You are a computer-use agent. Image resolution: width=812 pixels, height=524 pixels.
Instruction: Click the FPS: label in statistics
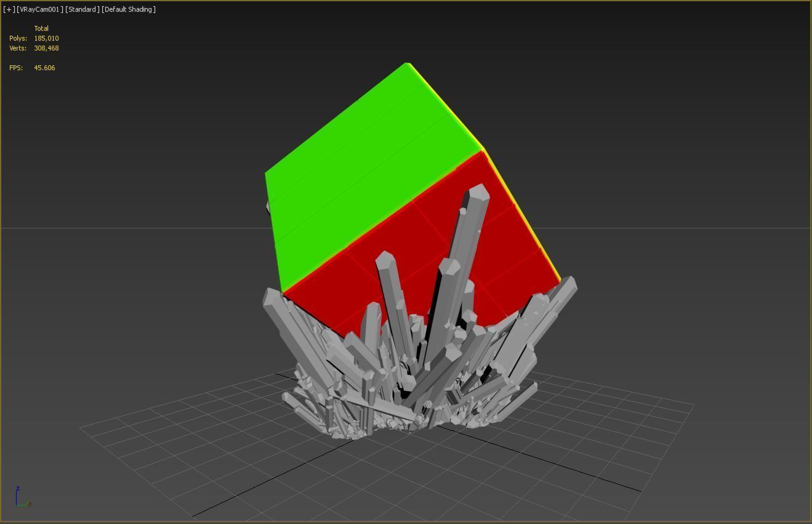coord(16,68)
